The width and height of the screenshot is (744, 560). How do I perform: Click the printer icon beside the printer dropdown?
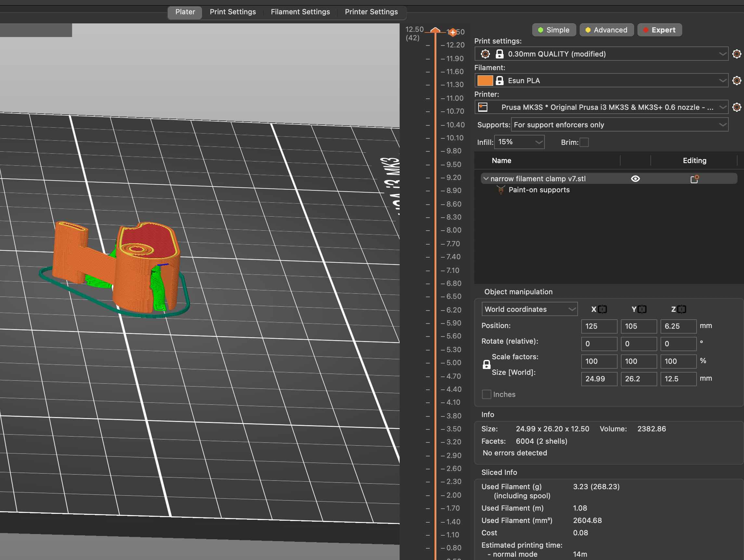pos(483,107)
